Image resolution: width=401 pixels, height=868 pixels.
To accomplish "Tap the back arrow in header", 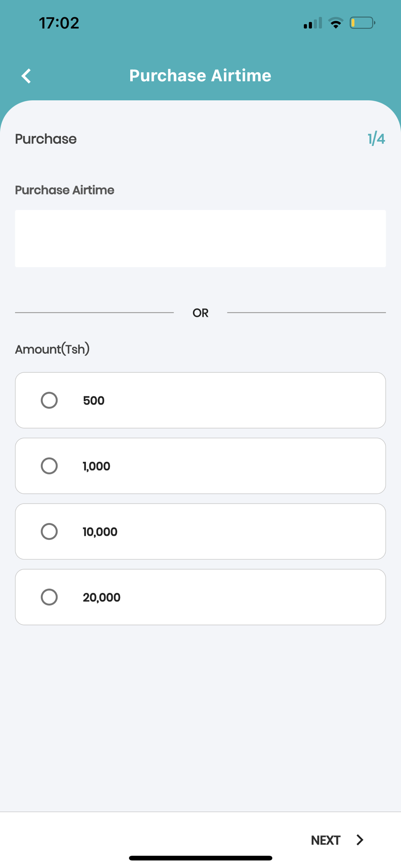I will tap(26, 76).
